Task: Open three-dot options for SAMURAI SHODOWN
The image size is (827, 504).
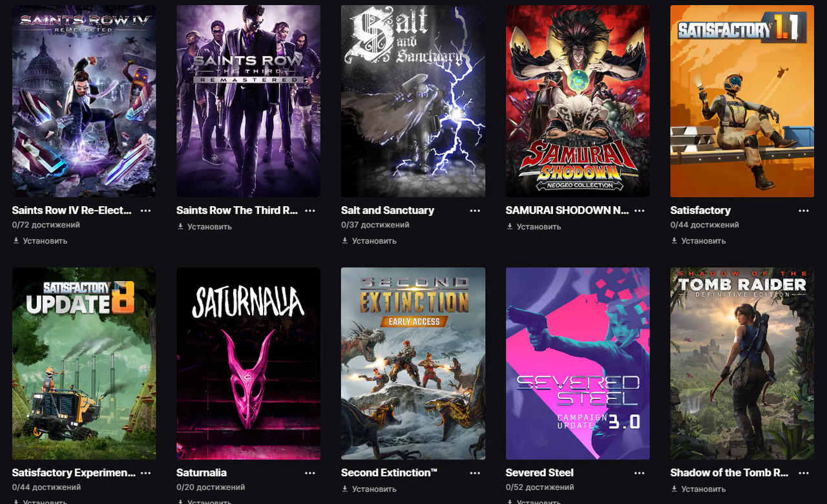Action: coord(640,211)
